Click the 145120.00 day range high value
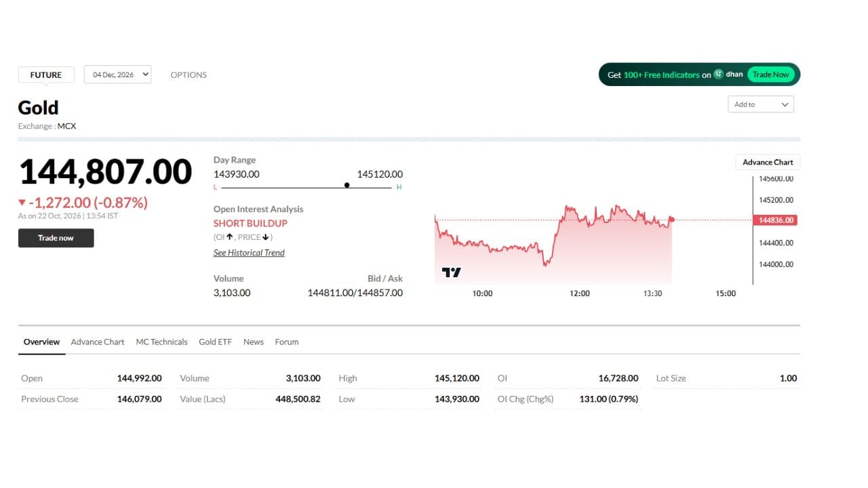The width and height of the screenshot is (868, 488). point(380,174)
